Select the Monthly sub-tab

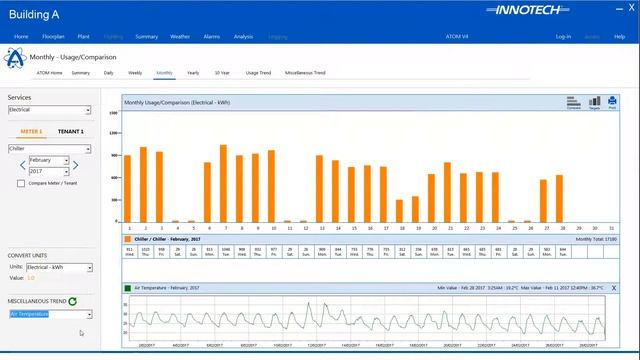(x=164, y=73)
